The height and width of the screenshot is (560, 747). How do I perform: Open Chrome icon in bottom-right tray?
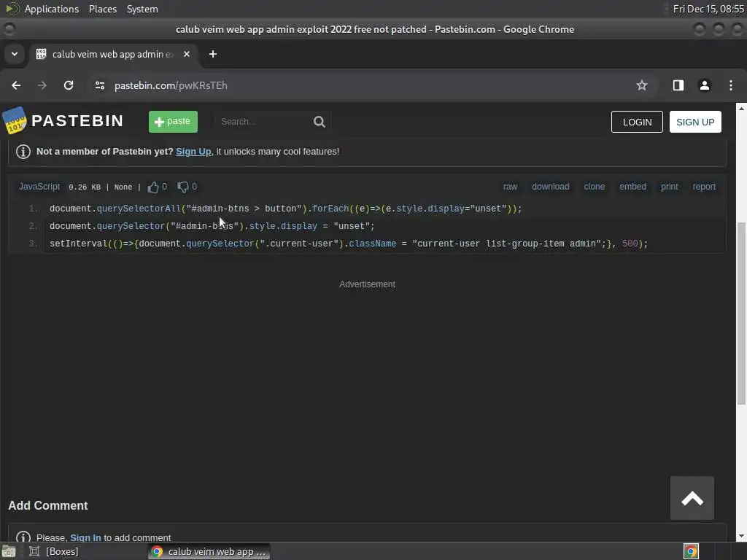point(691,551)
